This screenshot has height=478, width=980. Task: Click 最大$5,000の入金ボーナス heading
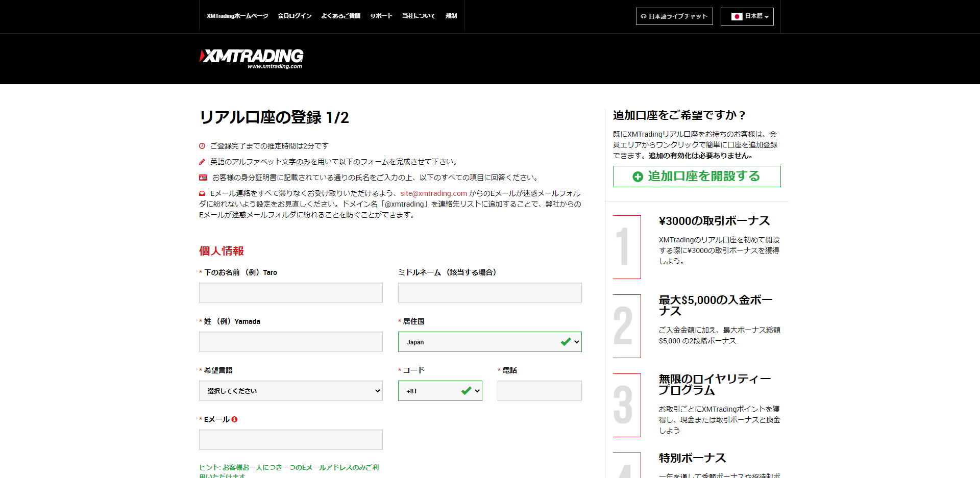point(716,306)
